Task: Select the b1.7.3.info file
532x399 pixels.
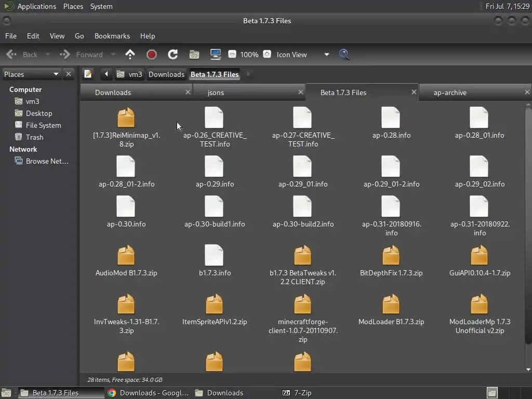Action: click(x=215, y=261)
